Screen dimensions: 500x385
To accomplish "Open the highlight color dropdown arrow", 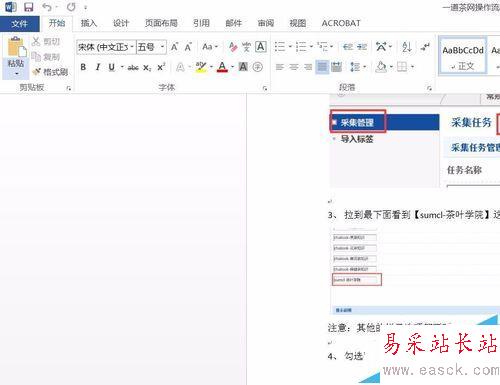I will coord(212,67).
